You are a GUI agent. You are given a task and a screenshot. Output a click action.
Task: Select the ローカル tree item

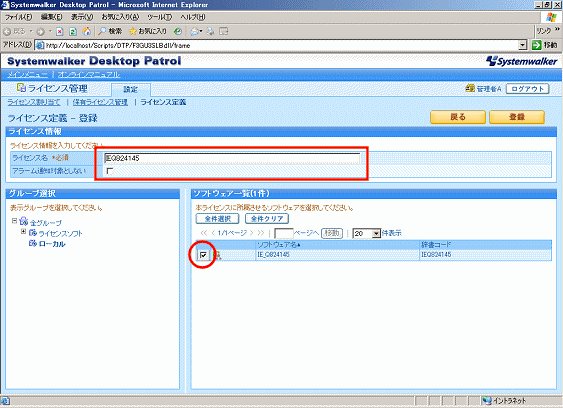[52, 244]
